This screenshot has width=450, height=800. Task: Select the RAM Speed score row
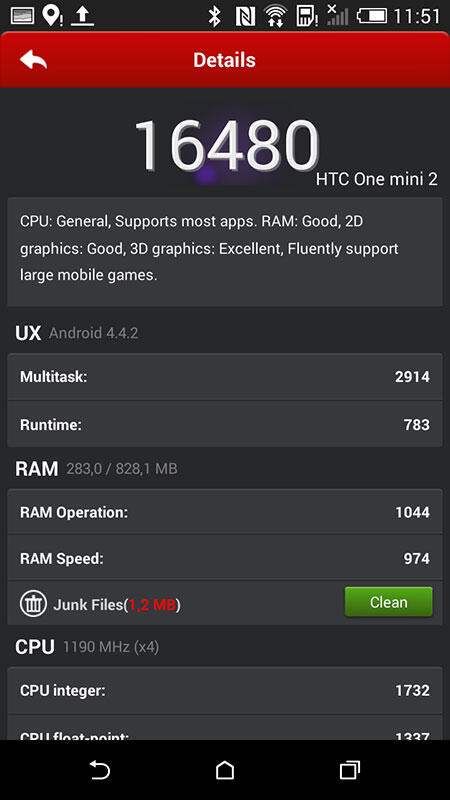click(225, 558)
